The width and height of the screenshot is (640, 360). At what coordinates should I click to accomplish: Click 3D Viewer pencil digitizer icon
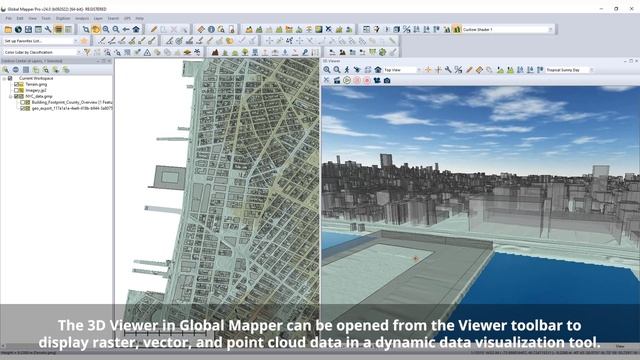469,70
